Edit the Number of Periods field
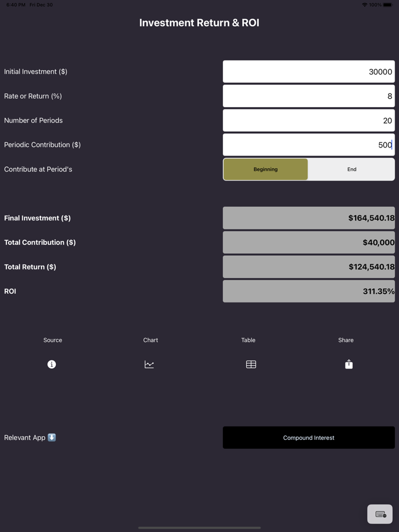Viewport: 399px width, 532px height. tap(308, 120)
